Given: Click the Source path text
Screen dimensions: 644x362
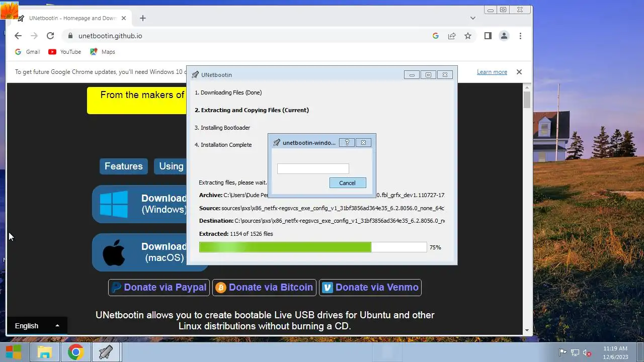Looking at the screenshot, I should tap(321, 208).
